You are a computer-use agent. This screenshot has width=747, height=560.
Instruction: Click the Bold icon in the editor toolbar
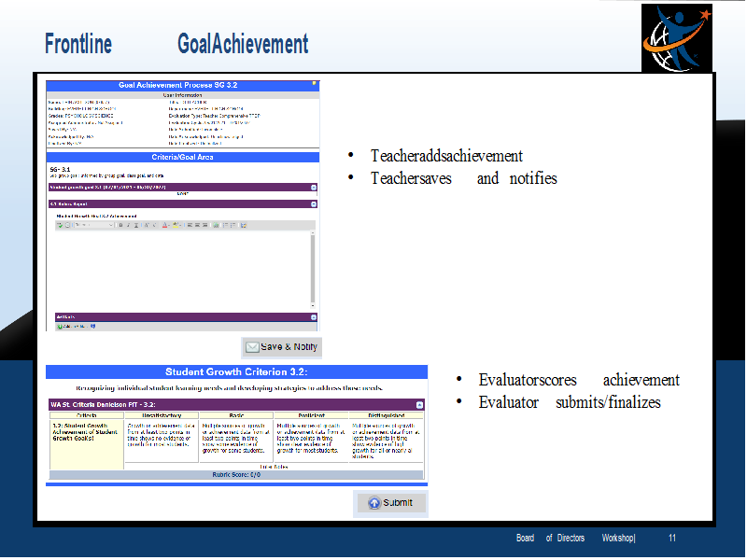click(x=121, y=225)
